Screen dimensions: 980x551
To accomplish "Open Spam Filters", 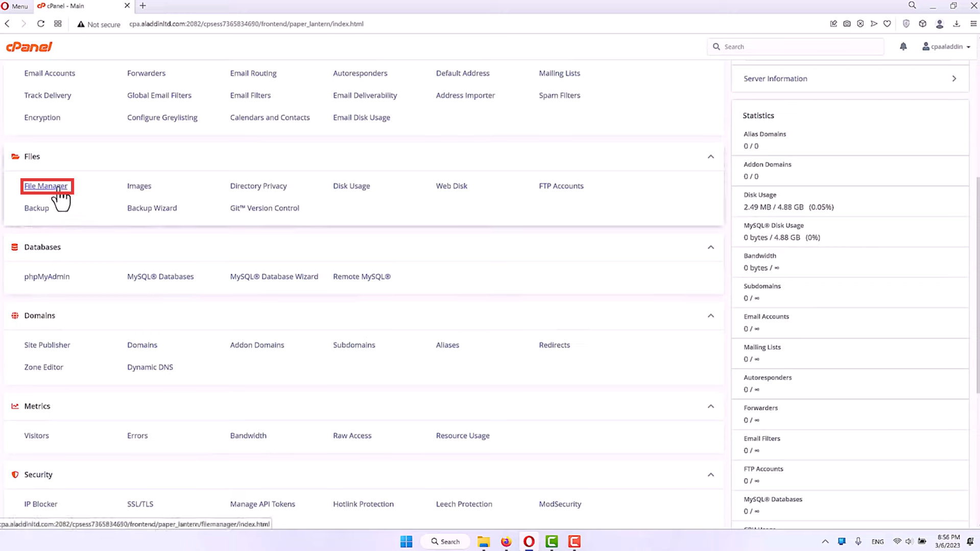I will click(560, 95).
